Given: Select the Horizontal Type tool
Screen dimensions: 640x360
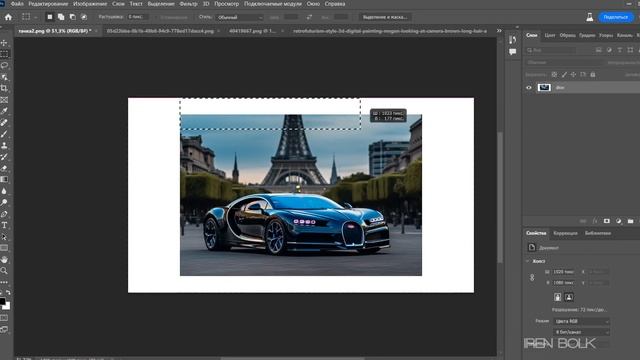Looking at the screenshot, I should click(4, 225).
